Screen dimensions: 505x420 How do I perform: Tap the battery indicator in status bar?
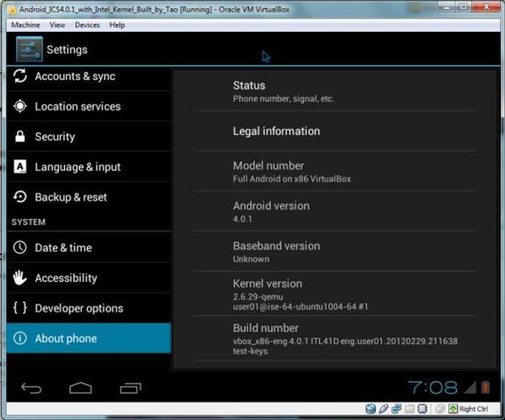pos(486,387)
